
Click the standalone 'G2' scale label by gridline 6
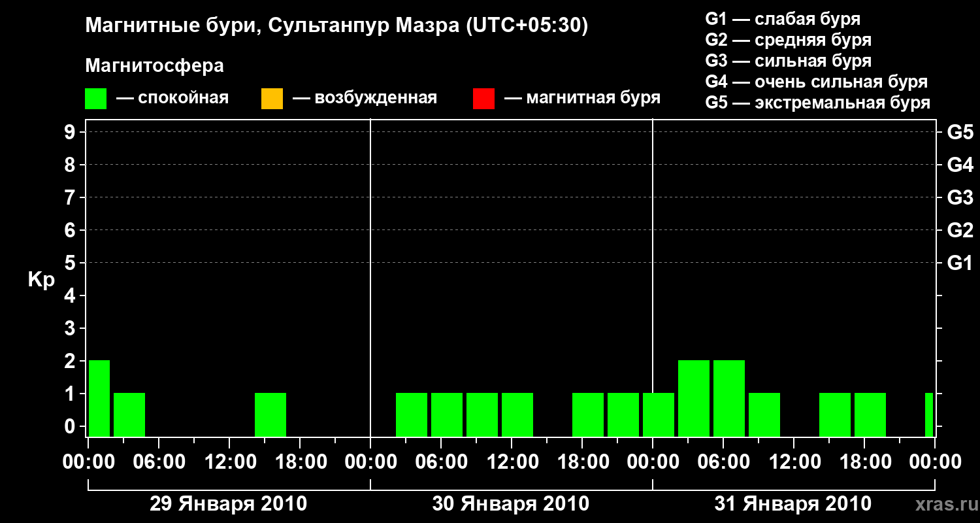[960, 231]
